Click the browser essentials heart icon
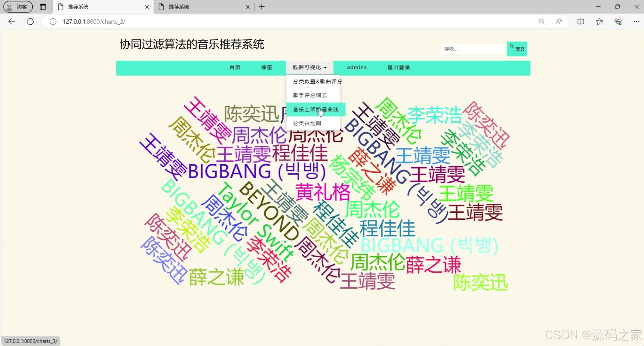The width and height of the screenshot is (644, 346). point(618,21)
